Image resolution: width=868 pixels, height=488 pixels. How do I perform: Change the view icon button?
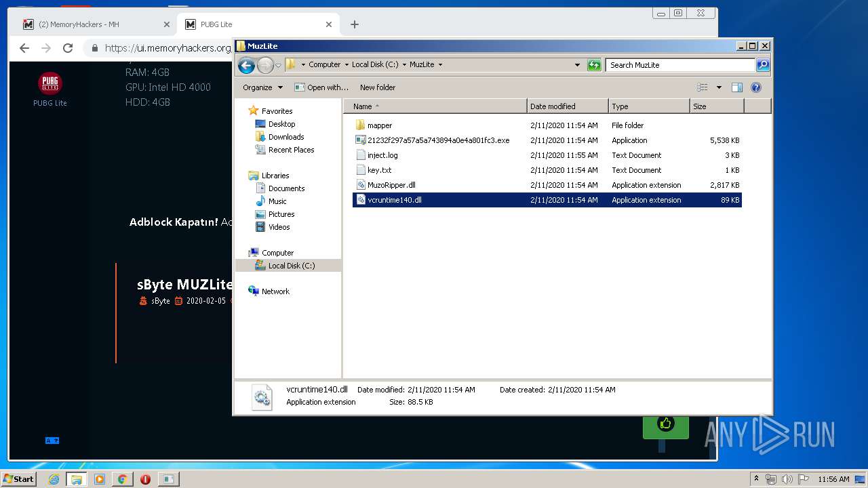click(703, 87)
